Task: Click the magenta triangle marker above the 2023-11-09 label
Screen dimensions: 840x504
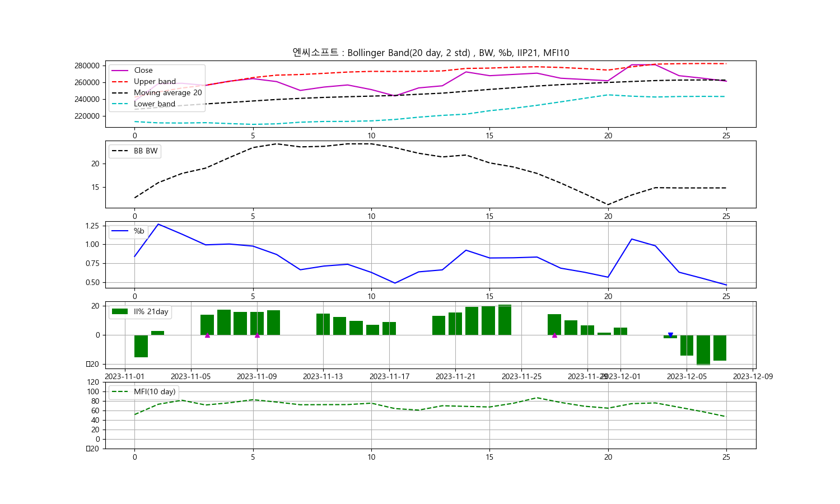Action: click(x=257, y=335)
